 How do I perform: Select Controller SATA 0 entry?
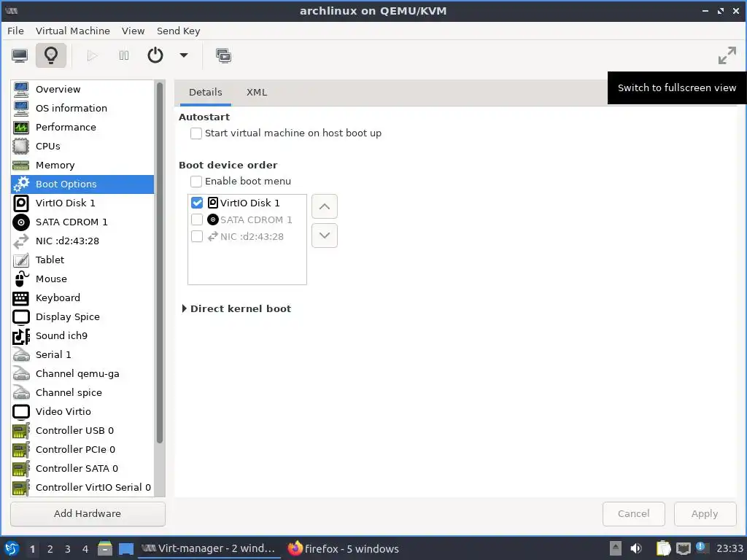(x=82, y=469)
